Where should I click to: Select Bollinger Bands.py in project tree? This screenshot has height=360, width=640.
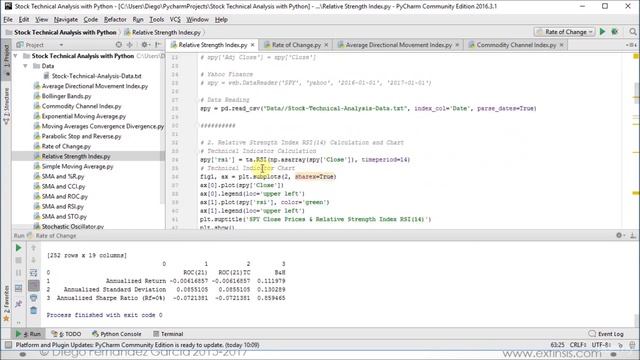point(66,96)
